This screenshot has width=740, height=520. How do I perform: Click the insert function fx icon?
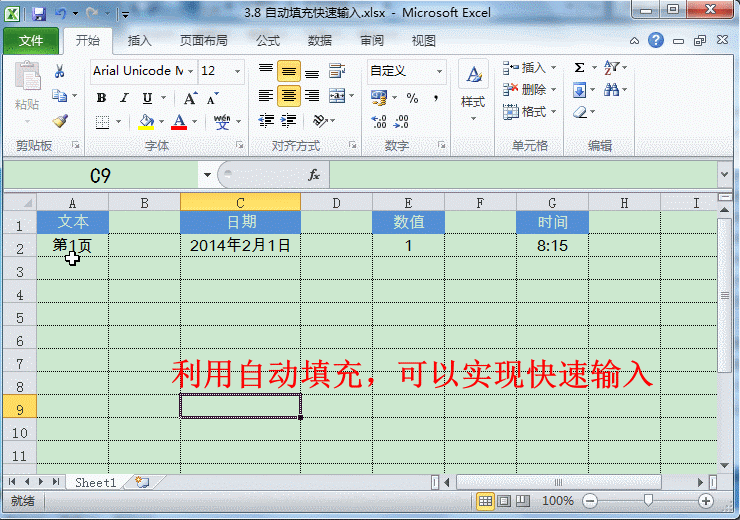[313, 175]
